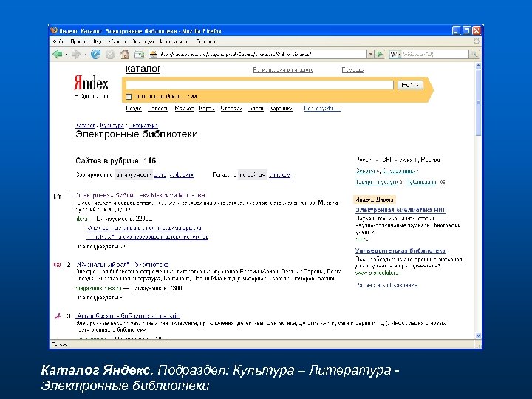Click inside the Yandex search input field
The image size is (532, 399).
tap(259, 85)
